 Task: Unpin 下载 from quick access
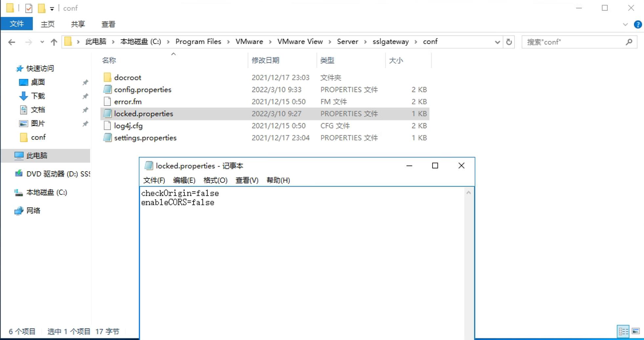coord(85,96)
